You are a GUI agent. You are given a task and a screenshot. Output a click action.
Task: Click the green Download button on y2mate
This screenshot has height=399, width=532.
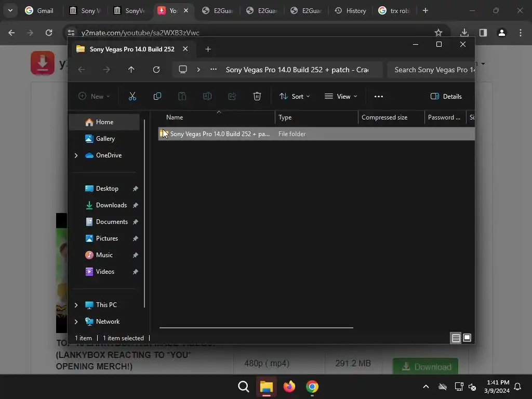[425, 366]
